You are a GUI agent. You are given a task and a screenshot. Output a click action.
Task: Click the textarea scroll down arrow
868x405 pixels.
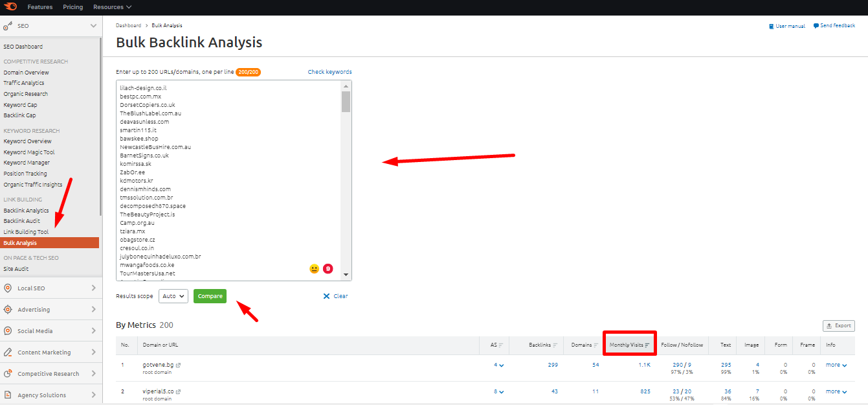346,275
